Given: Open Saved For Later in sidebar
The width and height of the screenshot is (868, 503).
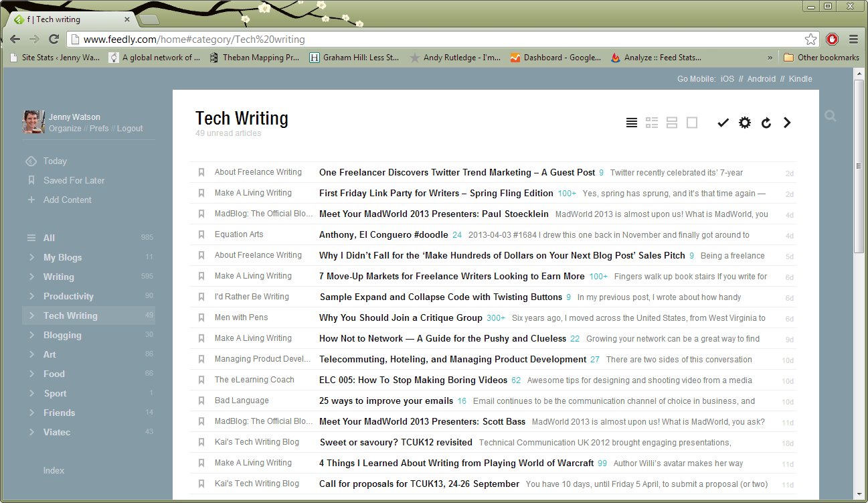Looking at the screenshot, I should 74,180.
